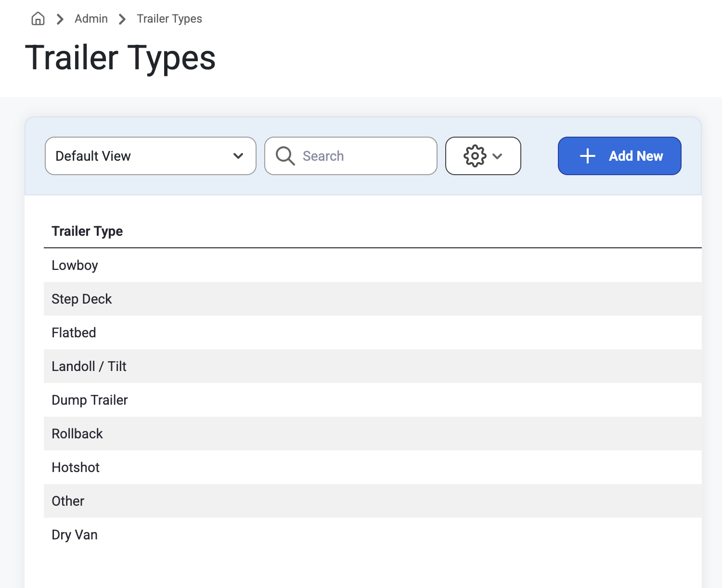Click Trailer Types breadcrumb link
Screen dimensions: 722x588
(x=169, y=19)
